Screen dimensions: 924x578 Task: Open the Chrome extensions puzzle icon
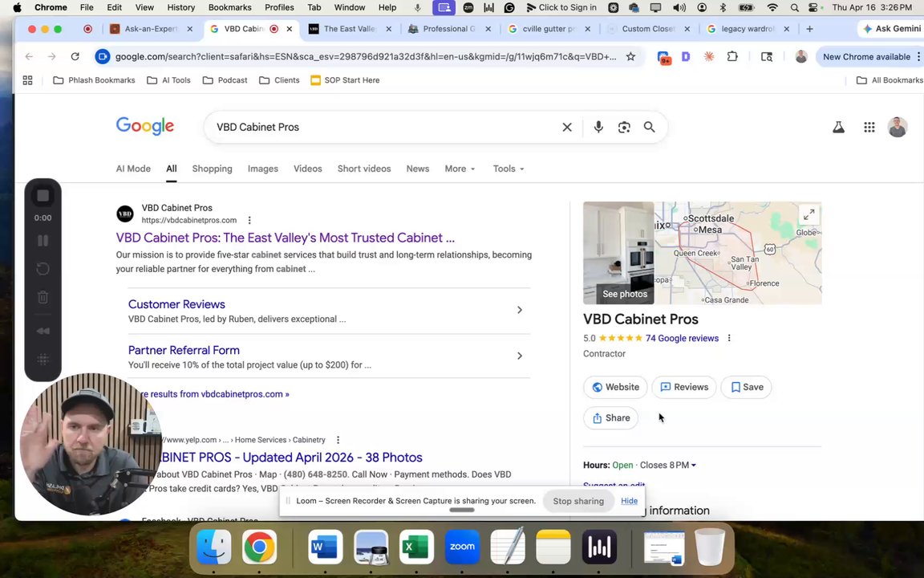point(732,57)
